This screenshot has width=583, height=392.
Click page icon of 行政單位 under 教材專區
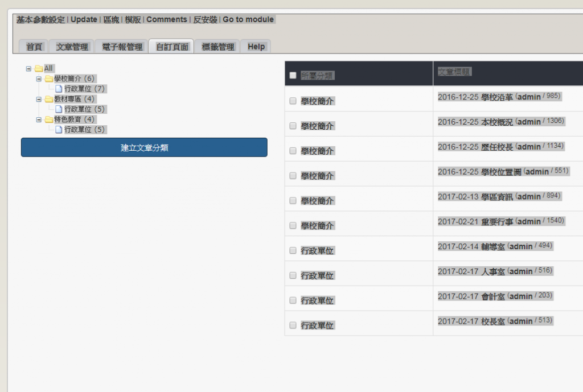[x=59, y=109]
